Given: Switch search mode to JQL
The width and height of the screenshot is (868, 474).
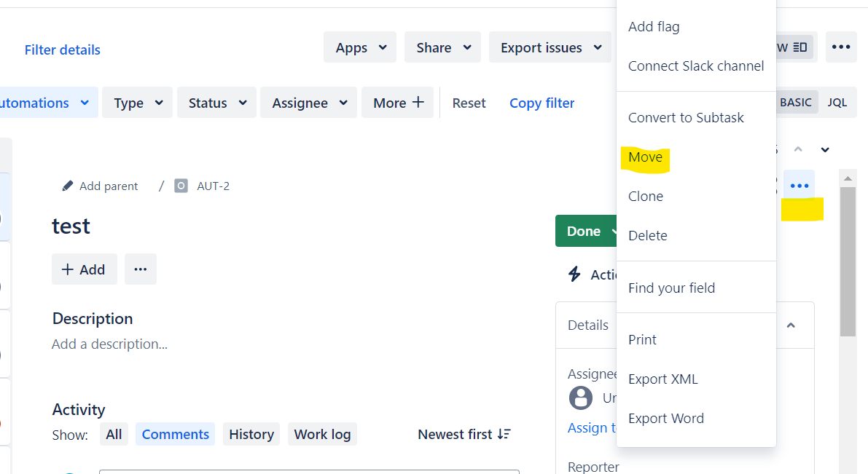Looking at the screenshot, I should coord(837,102).
